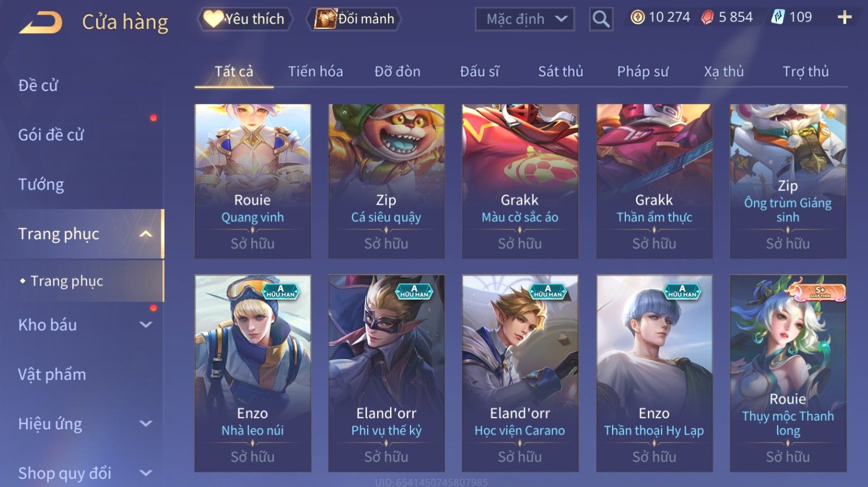The image size is (868, 487).
Task: Click the gold coin balance icon
Action: [637, 17]
